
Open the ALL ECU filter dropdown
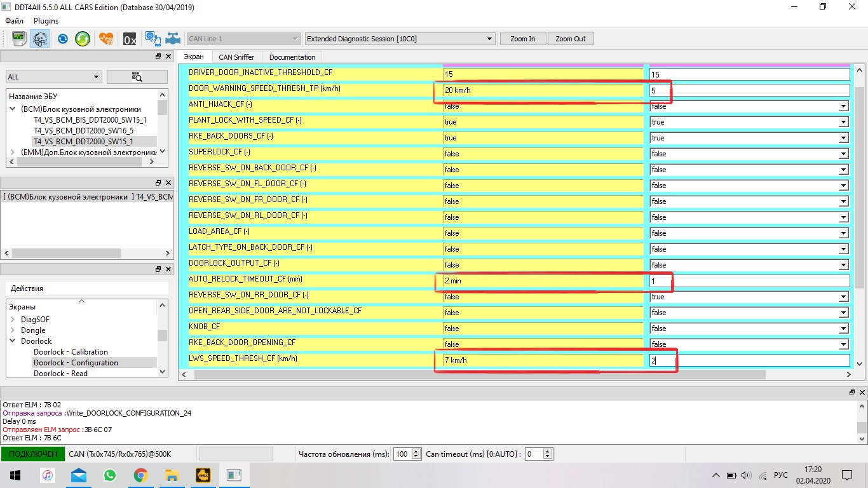[x=53, y=77]
